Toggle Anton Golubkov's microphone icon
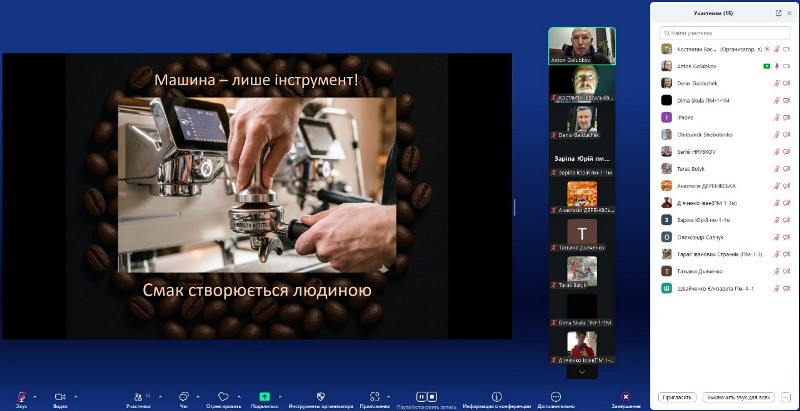The image size is (800, 411). (x=777, y=66)
